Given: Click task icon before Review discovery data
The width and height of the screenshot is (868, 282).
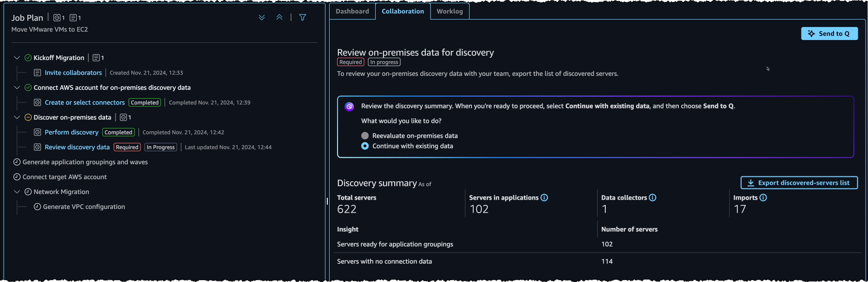Looking at the screenshot, I should point(38,147).
